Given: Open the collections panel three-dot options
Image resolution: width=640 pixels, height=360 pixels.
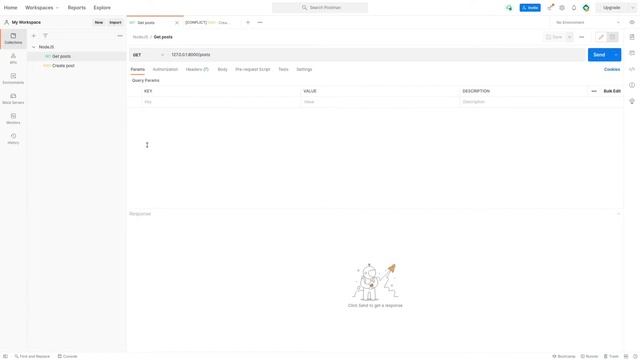Looking at the screenshot, I should click(x=120, y=36).
